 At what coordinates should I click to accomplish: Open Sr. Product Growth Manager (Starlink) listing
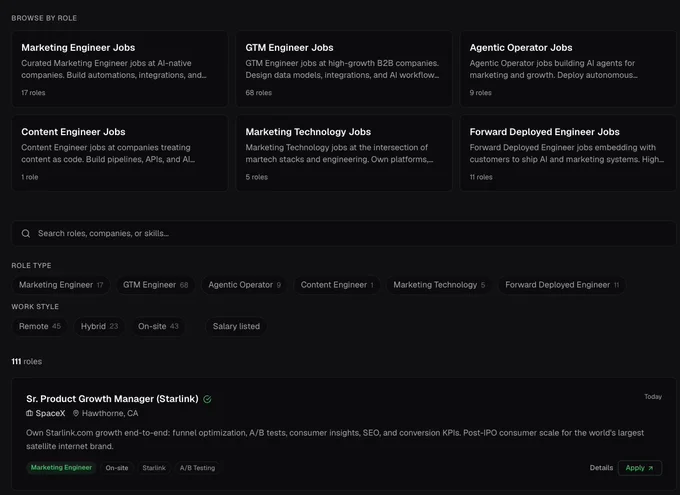point(112,399)
